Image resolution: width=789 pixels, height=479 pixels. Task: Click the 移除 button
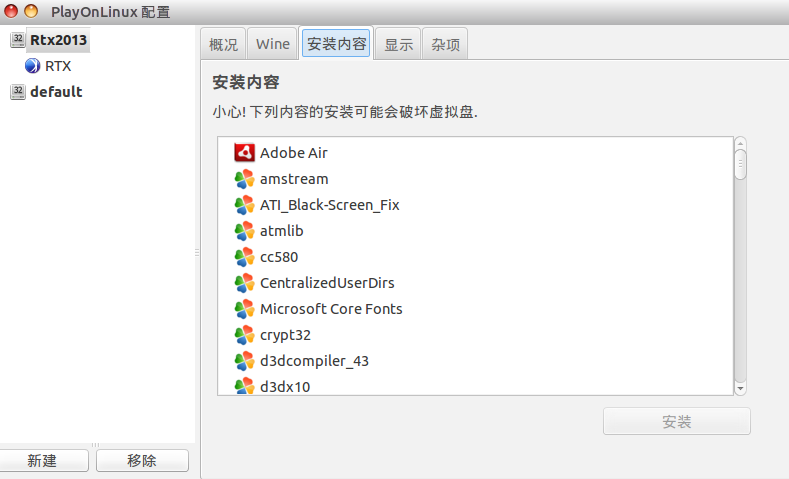pyautogui.click(x=142, y=460)
